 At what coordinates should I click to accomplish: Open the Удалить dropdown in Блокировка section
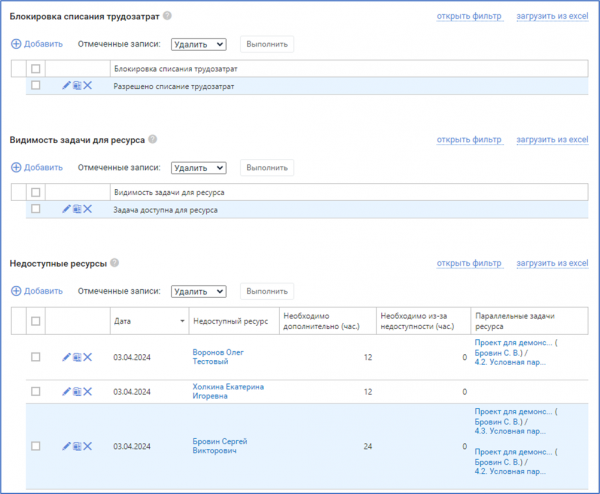click(x=199, y=44)
